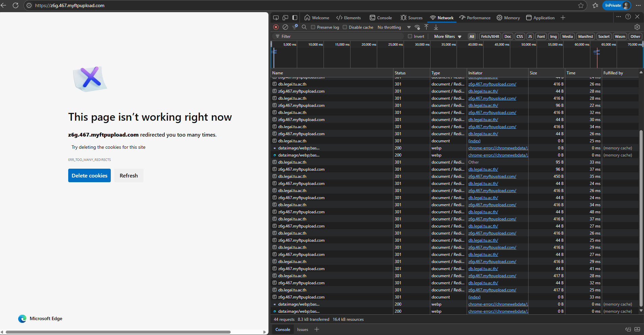
Task: Filter requests by Fetch/XHR
Action: click(x=490, y=37)
